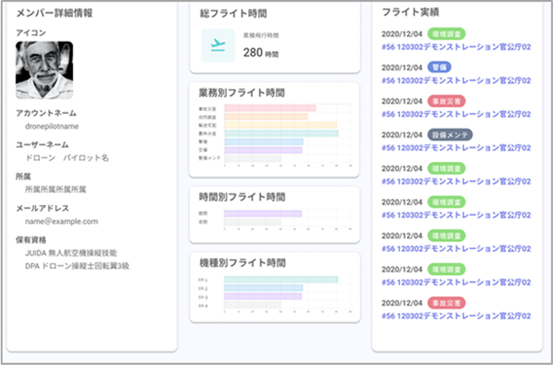Click the email address name@example.com

[61, 222]
